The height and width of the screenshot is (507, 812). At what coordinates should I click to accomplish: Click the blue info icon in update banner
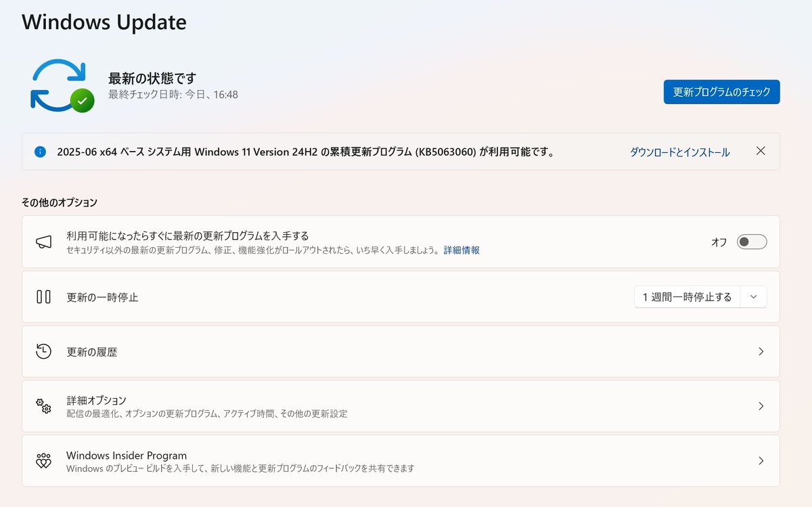click(x=40, y=152)
